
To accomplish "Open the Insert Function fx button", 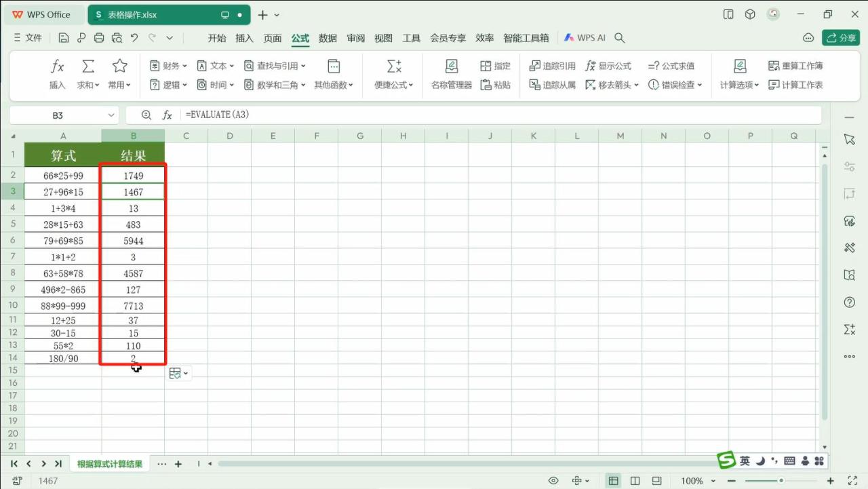I will click(x=58, y=74).
